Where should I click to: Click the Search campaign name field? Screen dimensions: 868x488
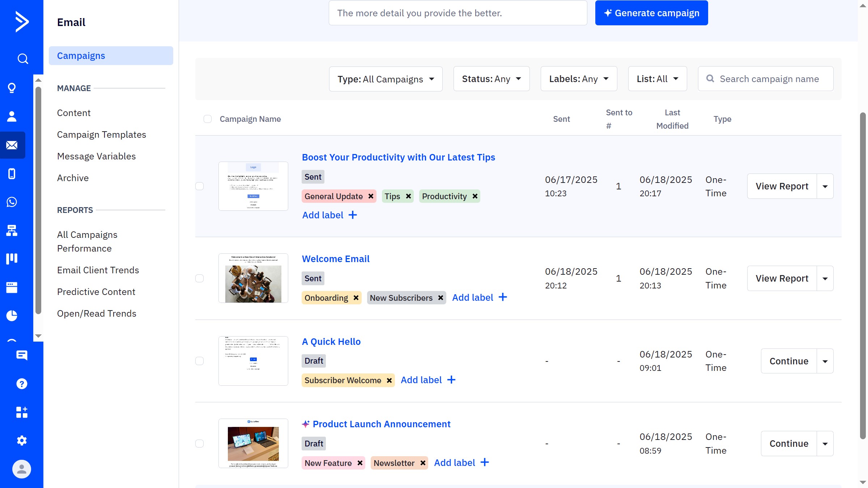coord(769,79)
